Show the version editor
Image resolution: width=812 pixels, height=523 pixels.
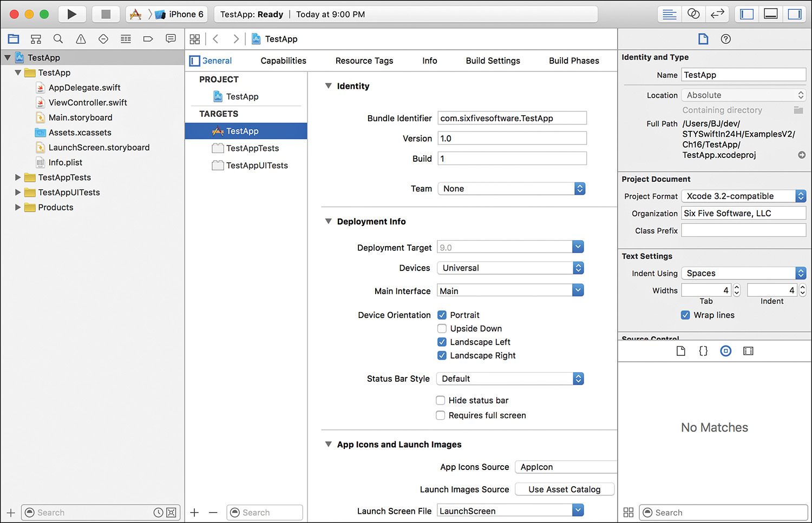717,14
